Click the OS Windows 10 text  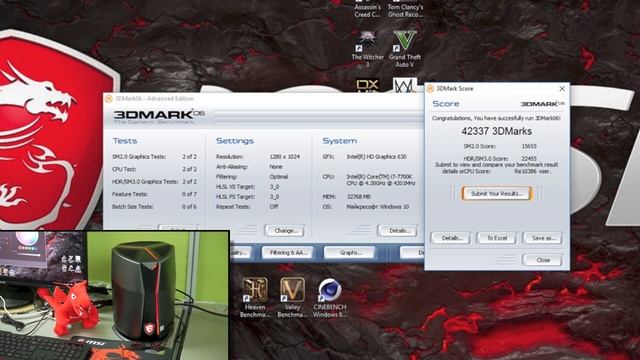click(x=378, y=207)
